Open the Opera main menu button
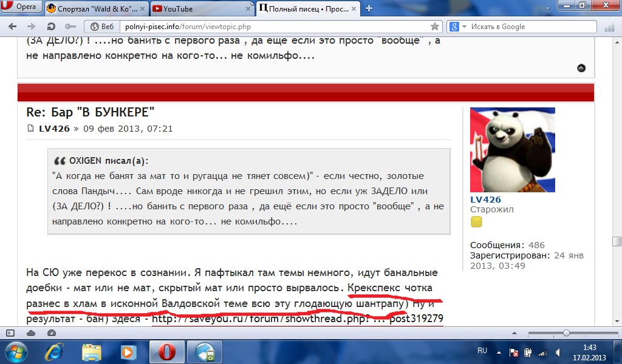The image size is (622, 364). point(21,7)
